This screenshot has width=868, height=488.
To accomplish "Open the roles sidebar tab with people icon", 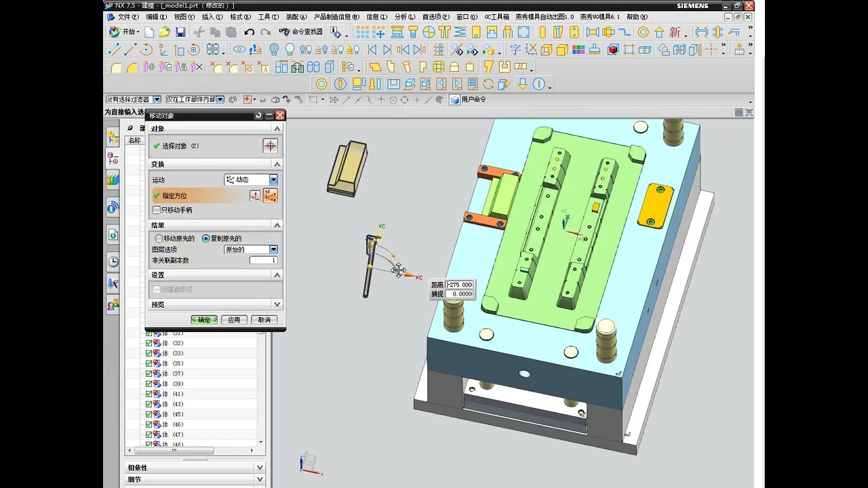I will point(113,305).
